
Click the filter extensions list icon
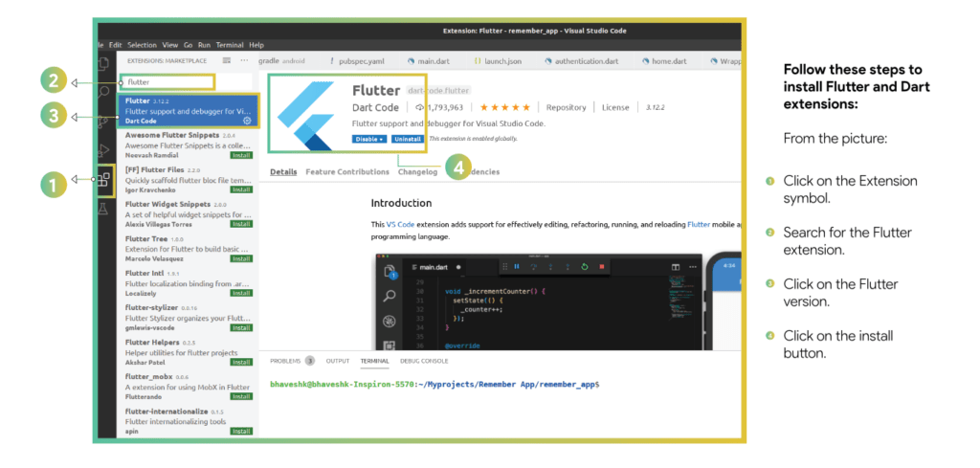[x=226, y=60]
